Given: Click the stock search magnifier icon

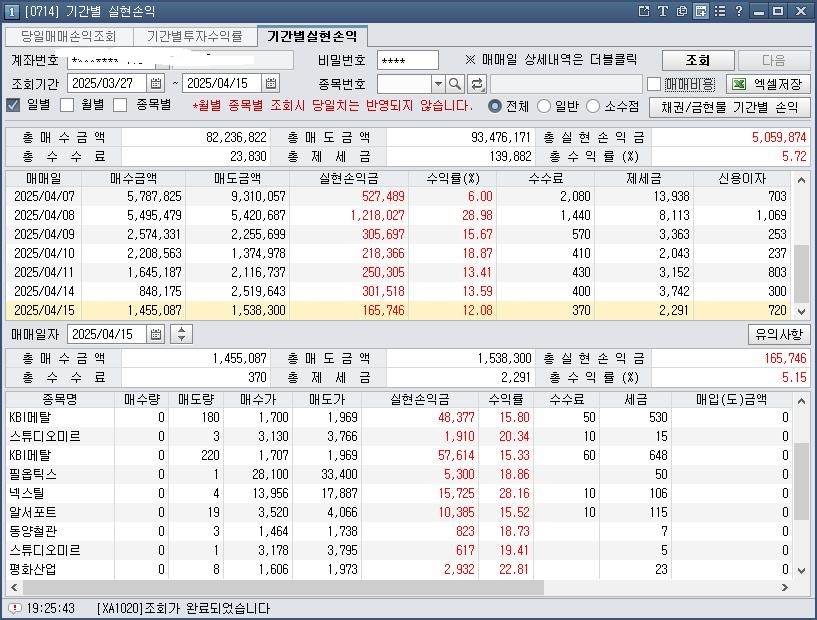Looking at the screenshot, I should click(x=455, y=84).
